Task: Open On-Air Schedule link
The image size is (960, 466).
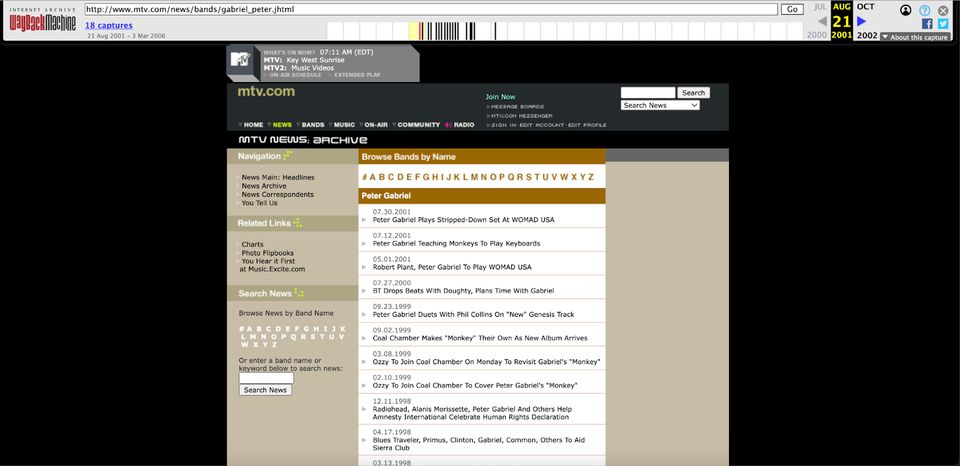Action: [x=296, y=75]
